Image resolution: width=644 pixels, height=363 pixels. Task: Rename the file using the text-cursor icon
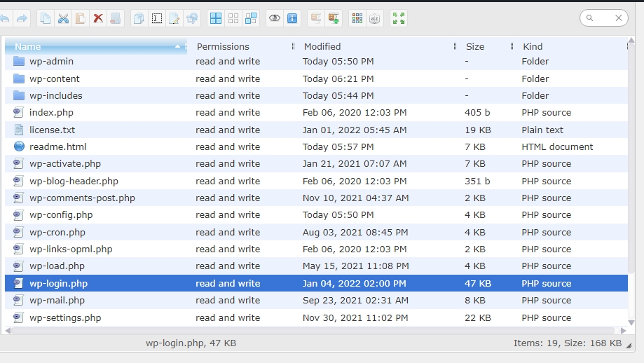157,18
